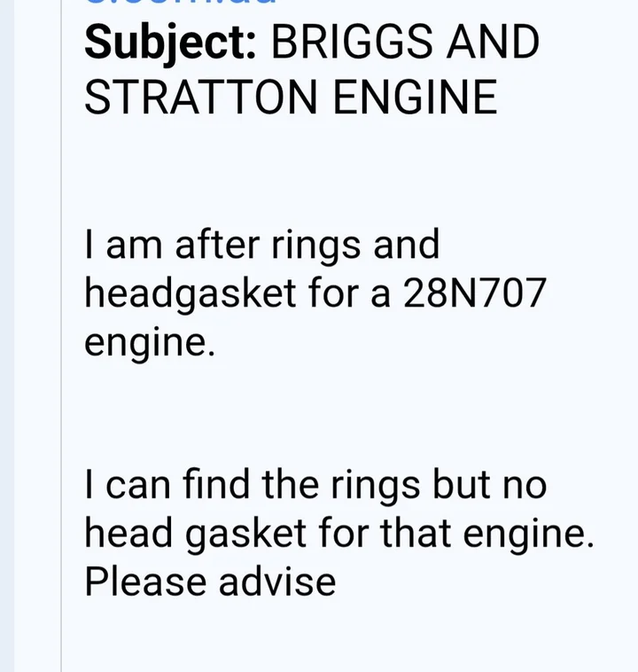The image size is (638, 672).
Task: Click the text 'Please advise'
Action: (x=210, y=582)
